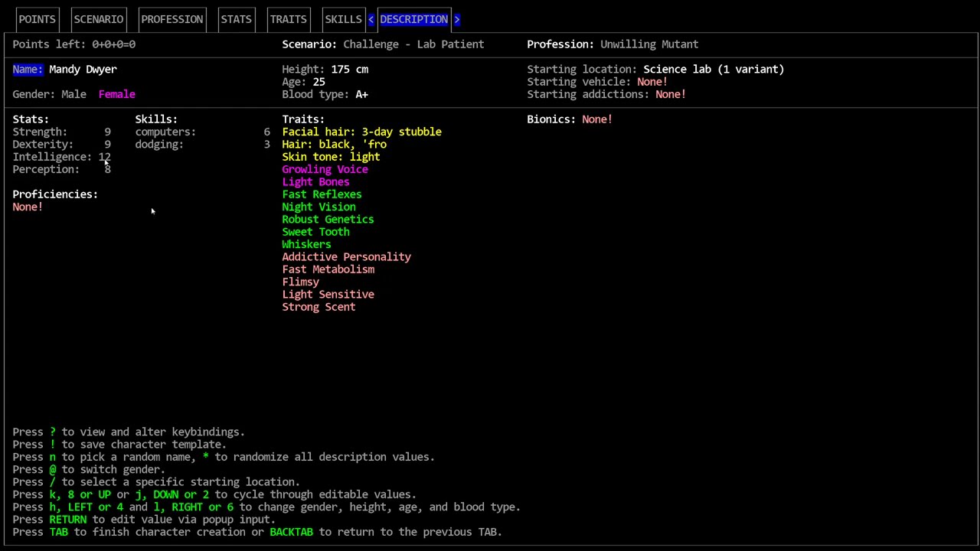Select the Height value 175 cm
980x551 pixels.
point(349,69)
